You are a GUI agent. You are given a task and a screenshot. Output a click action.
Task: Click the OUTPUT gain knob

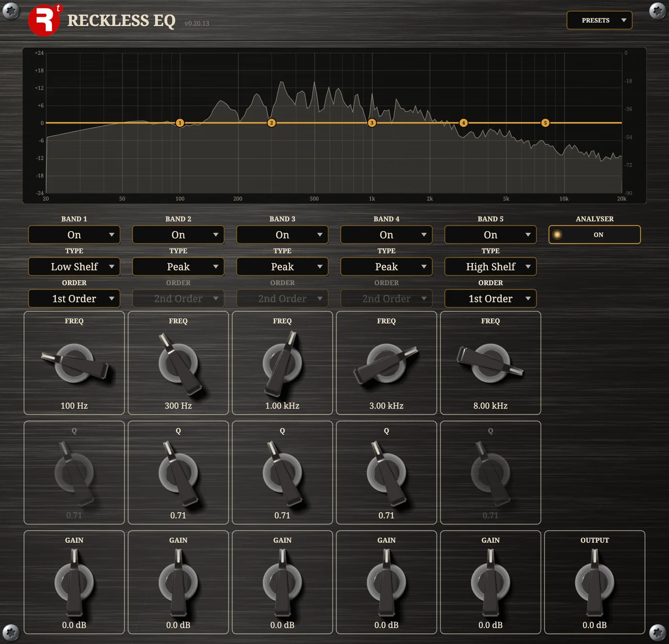pos(595,582)
